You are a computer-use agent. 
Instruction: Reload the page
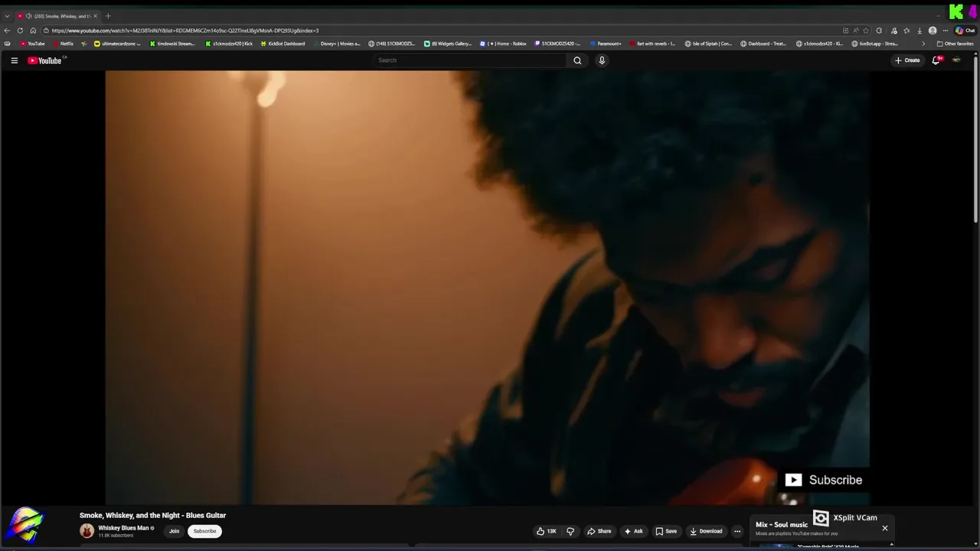coord(20,31)
